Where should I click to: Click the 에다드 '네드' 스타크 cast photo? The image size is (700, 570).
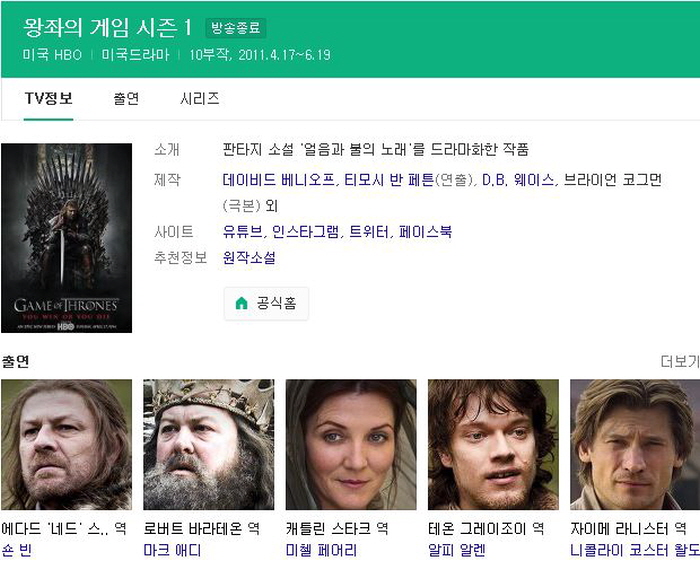[66, 444]
